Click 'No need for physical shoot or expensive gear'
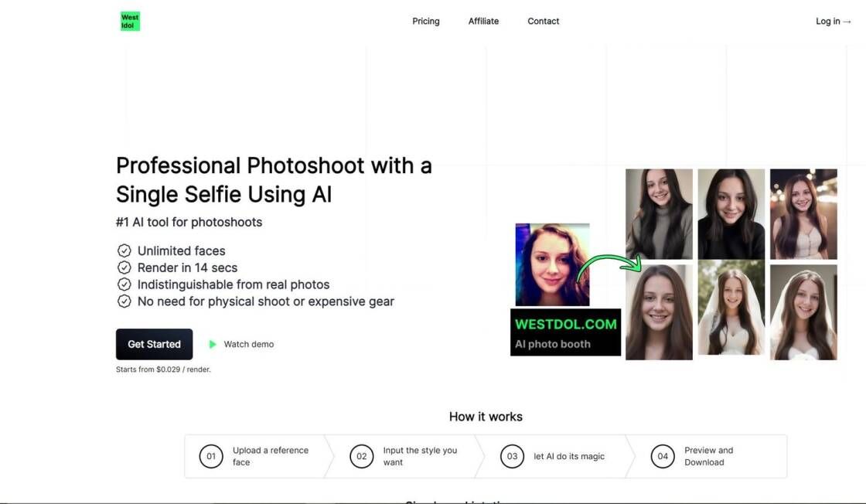This screenshot has width=866, height=504. [266, 301]
